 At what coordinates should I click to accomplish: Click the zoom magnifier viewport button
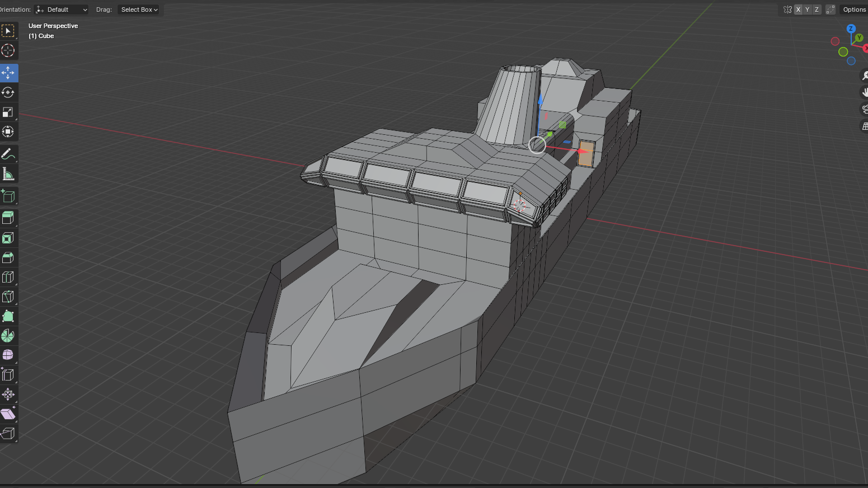(x=865, y=76)
